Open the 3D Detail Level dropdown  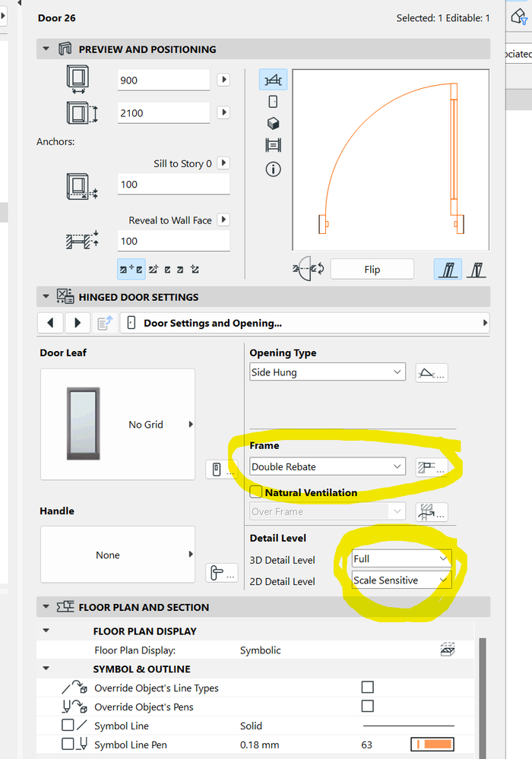(401, 558)
